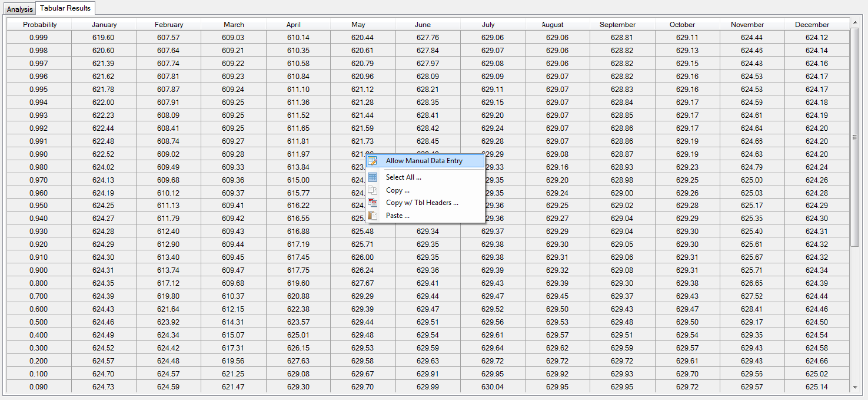Viewport: 868px width, 400px height.
Task: Click the Allow Manual Data Entry icon
Action: (x=373, y=160)
